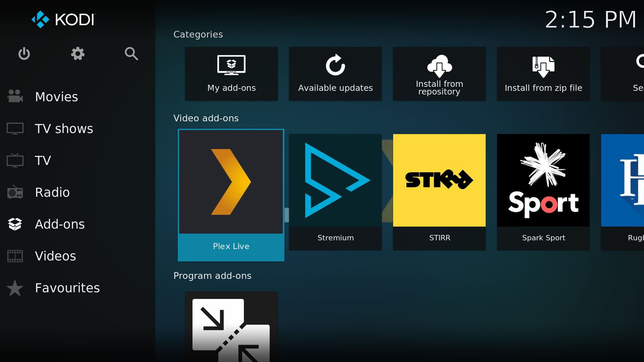Viewport: 644px width, 362px height.
Task: Open the Settings gear
Action: point(77,54)
